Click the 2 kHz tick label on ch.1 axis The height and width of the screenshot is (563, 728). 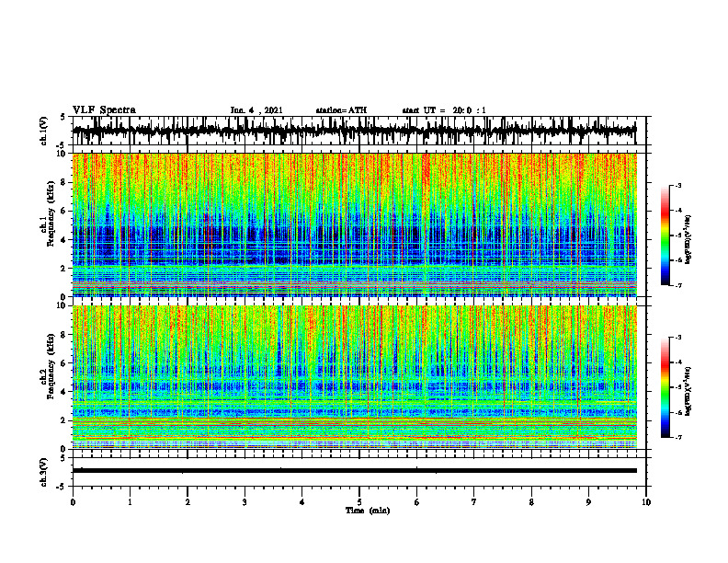pos(64,269)
